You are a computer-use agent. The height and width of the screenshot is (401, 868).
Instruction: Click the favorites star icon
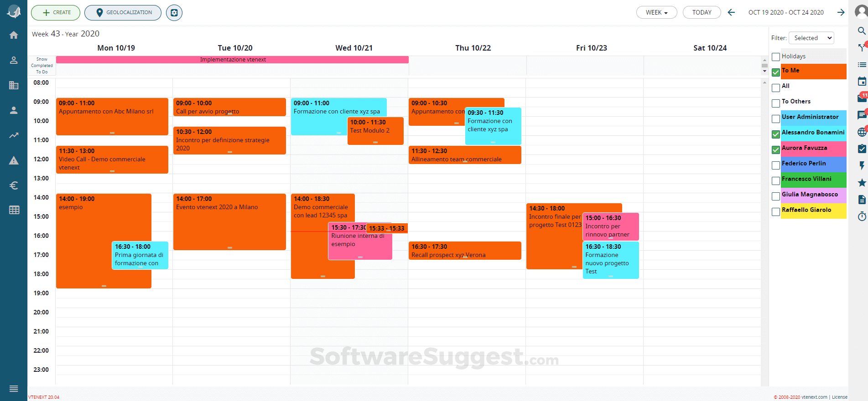(862, 183)
